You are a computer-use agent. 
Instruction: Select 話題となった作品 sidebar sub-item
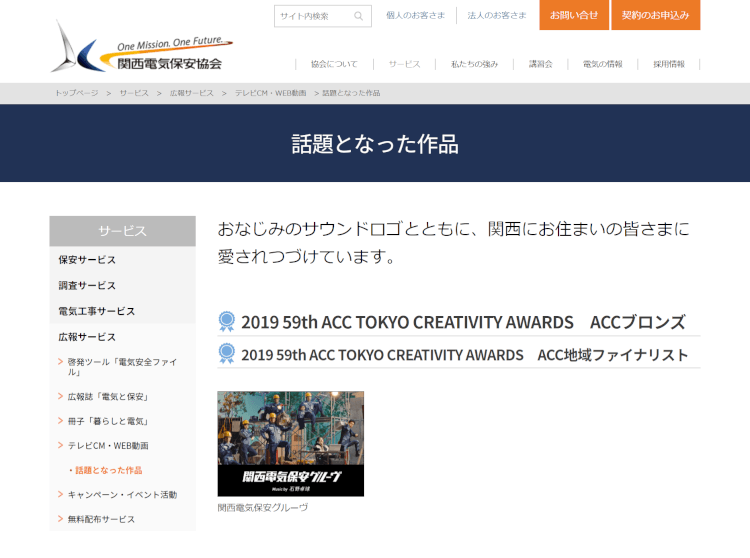click(x=109, y=470)
